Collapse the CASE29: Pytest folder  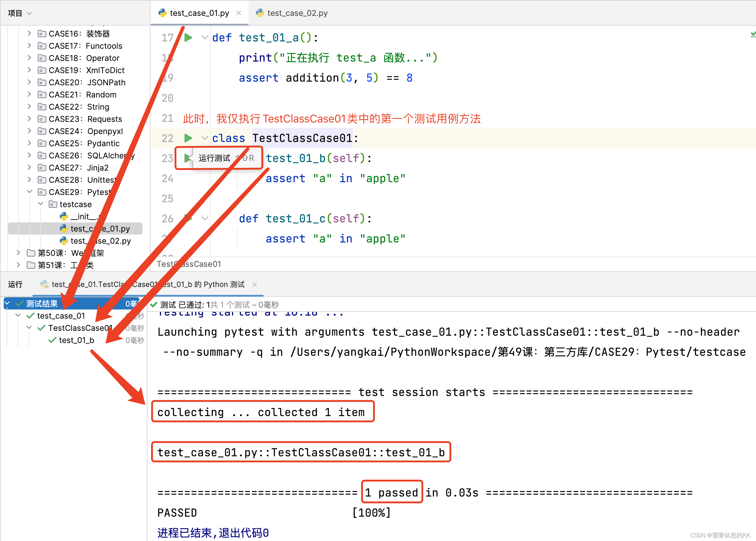29,192
